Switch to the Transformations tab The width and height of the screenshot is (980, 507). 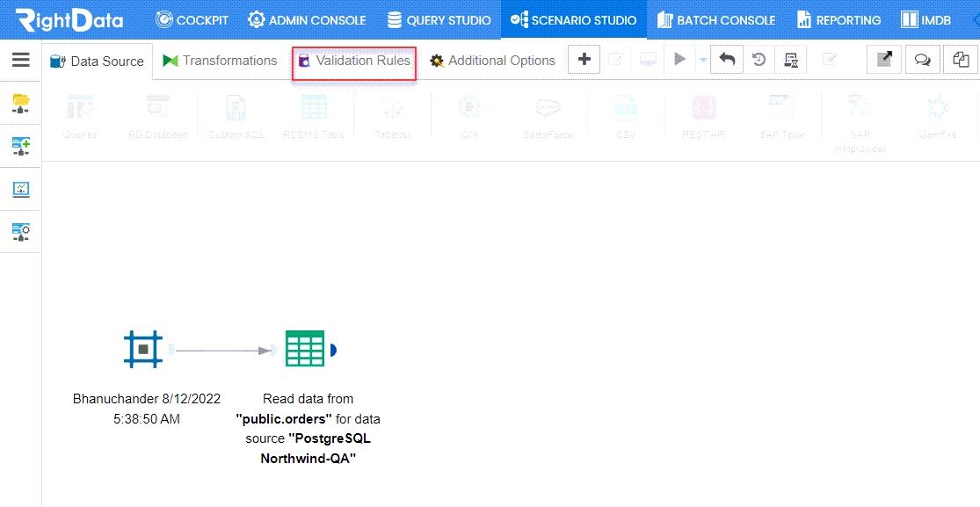pos(220,61)
